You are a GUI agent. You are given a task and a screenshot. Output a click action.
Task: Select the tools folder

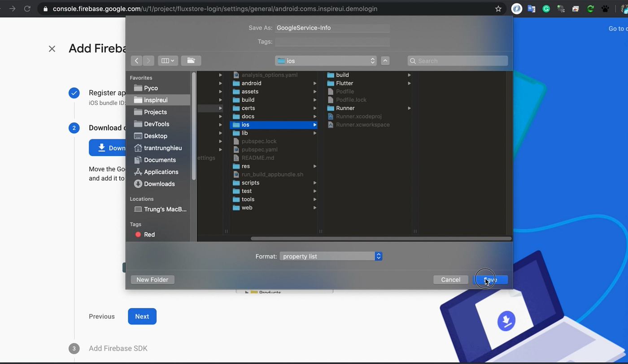coord(274,199)
